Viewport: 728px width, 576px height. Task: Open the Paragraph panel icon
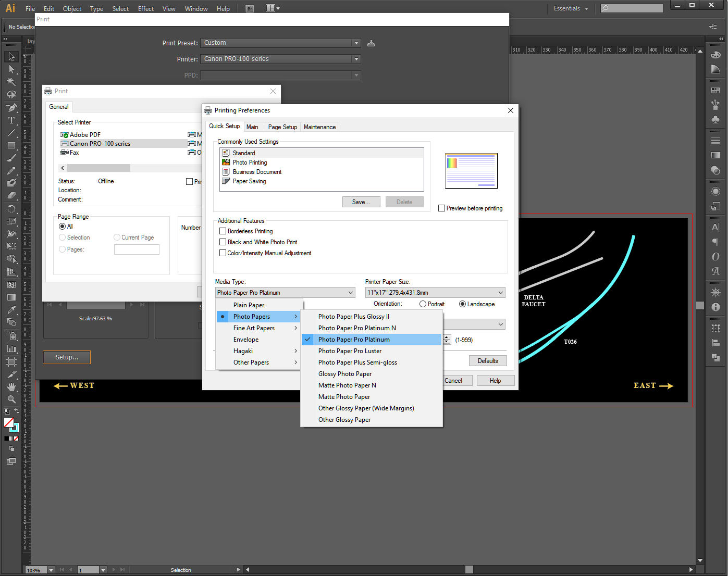tap(715, 242)
